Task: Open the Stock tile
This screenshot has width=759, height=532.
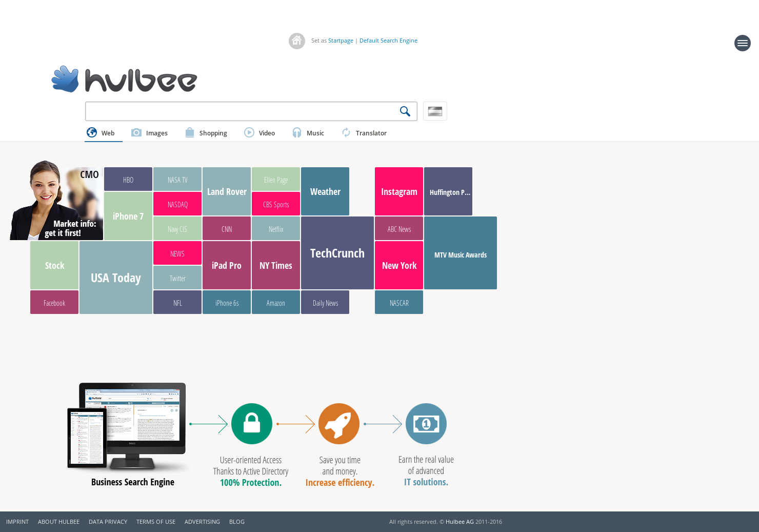Action: (x=54, y=265)
